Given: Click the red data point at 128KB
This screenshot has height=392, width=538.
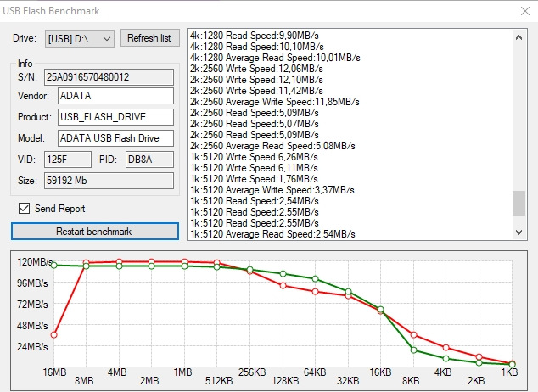Looking at the screenshot, I should pyautogui.click(x=283, y=285).
